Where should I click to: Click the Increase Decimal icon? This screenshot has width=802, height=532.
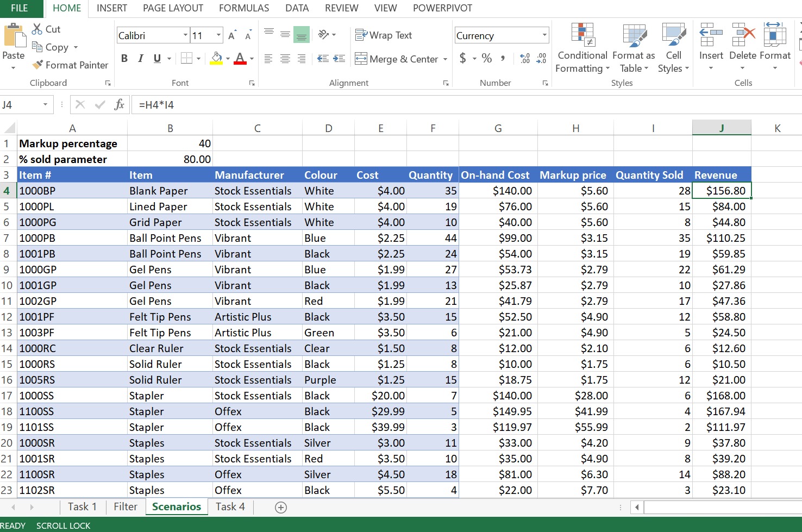(x=524, y=59)
